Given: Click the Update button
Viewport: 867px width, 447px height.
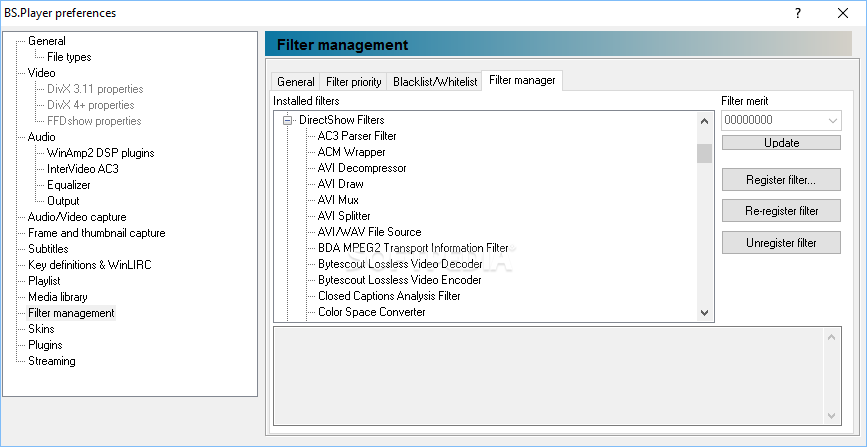Looking at the screenshot, I should pyautogui.click(x=781, y=143).
